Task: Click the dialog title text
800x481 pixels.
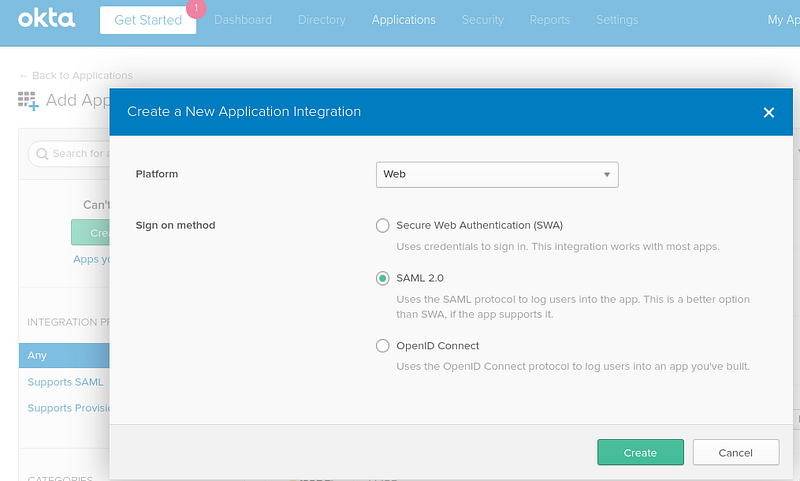Action: pos(244,112)
